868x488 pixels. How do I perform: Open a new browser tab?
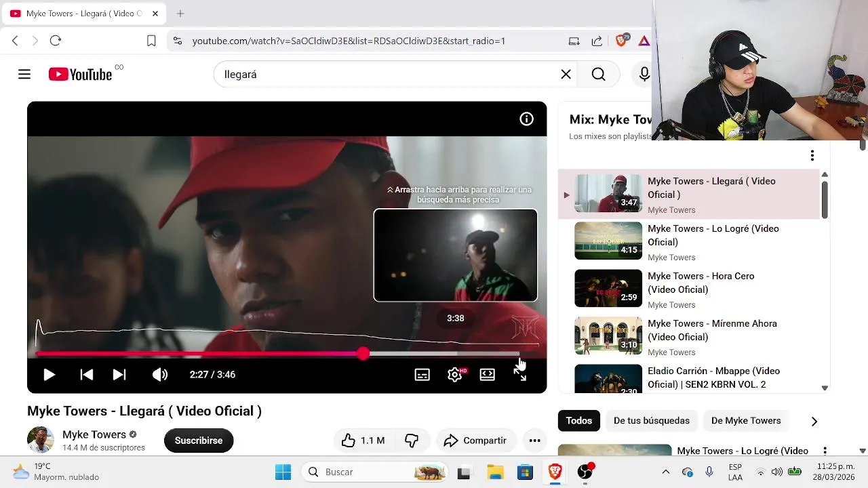click(180, 14)
